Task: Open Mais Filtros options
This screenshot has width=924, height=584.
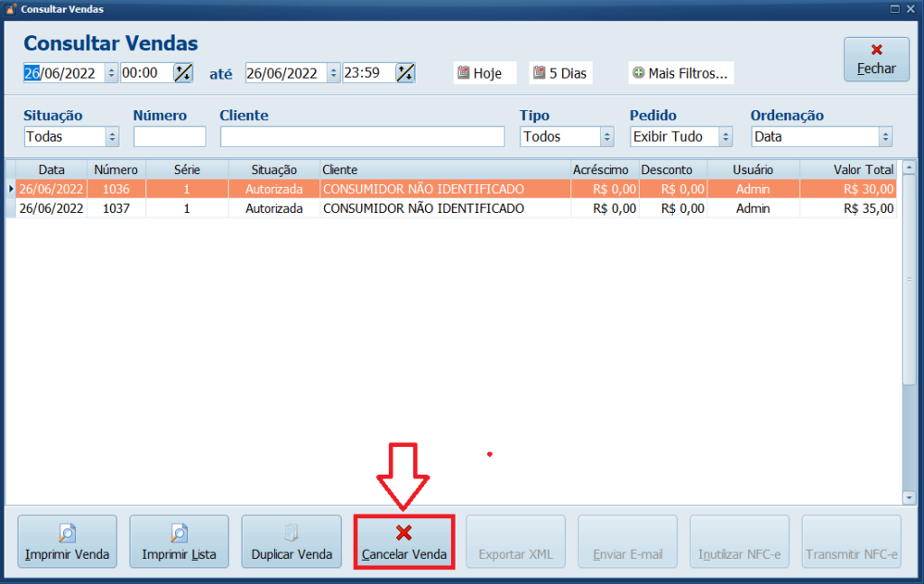Action: coord(680,73)
